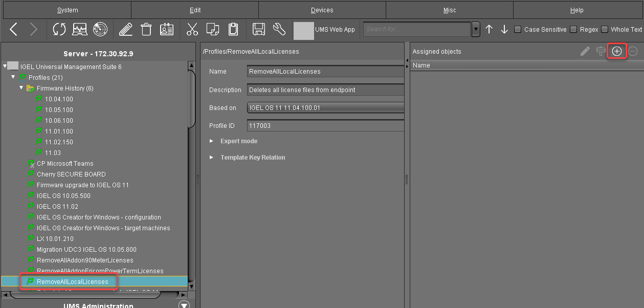This screenshot has width=644, height=308.
Task: Open the Devices menu
Action: 322,10
